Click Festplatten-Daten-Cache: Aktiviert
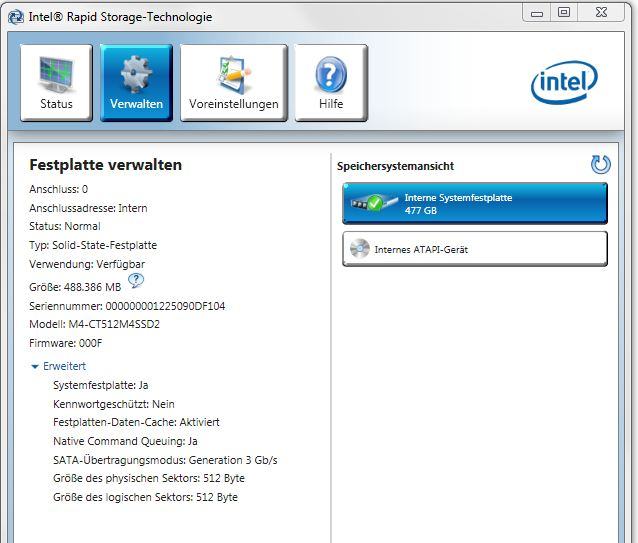The image size is (638, 543). [x=136, y=422]
